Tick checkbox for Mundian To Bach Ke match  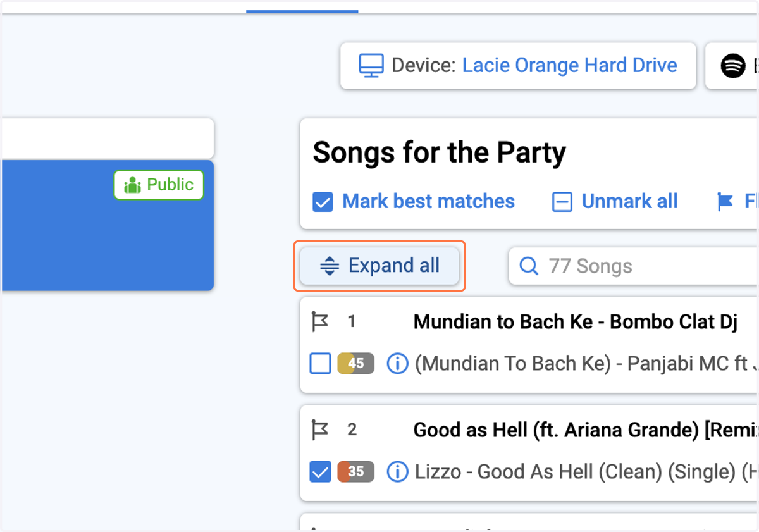(x=321, y=364)
